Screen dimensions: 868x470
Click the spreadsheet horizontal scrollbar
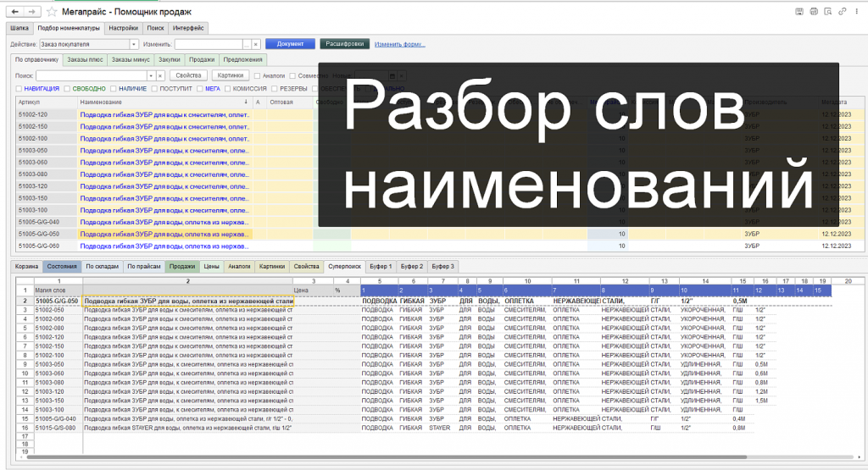pos(387,457)
